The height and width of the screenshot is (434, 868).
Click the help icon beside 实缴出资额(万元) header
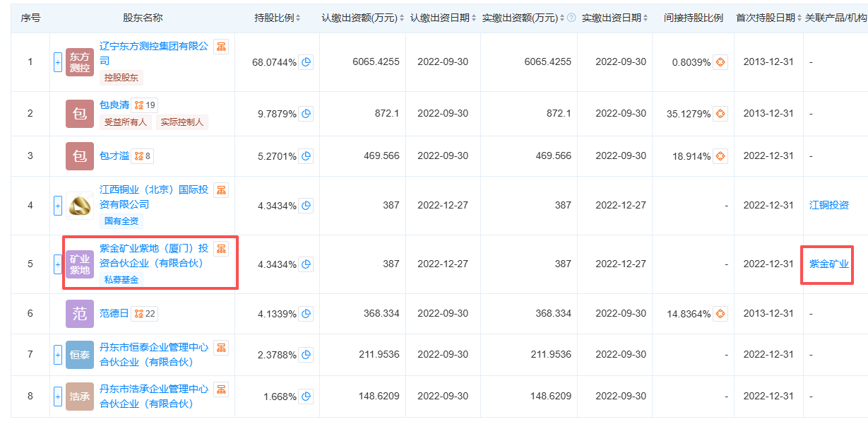(571, 18)
